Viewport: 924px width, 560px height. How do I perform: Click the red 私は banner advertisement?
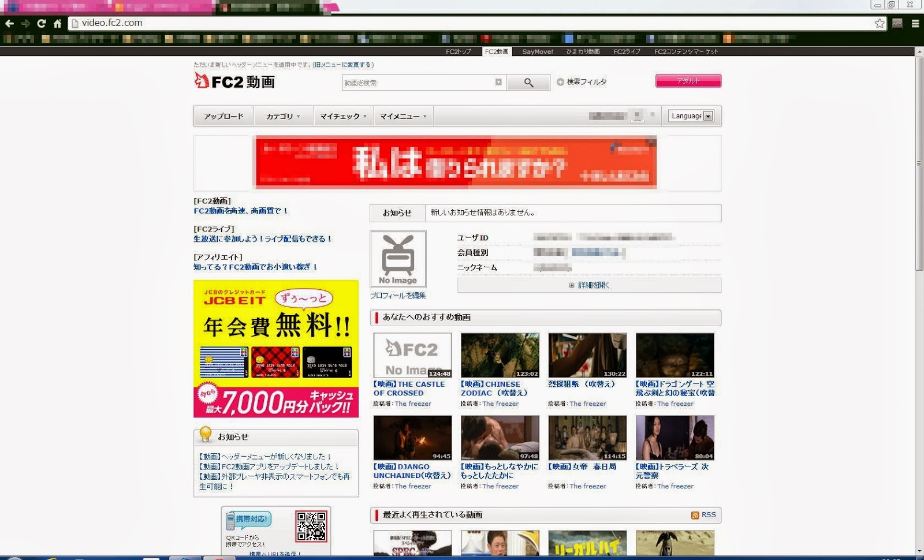[456, 162]
